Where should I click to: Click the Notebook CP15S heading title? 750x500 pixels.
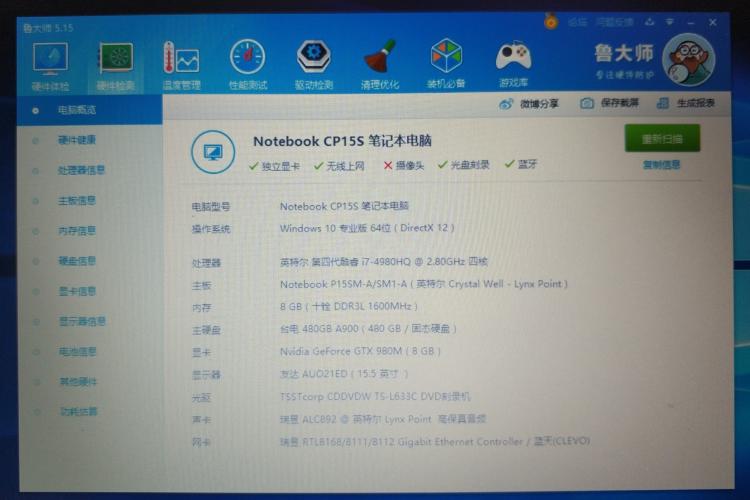pos(342,141)
